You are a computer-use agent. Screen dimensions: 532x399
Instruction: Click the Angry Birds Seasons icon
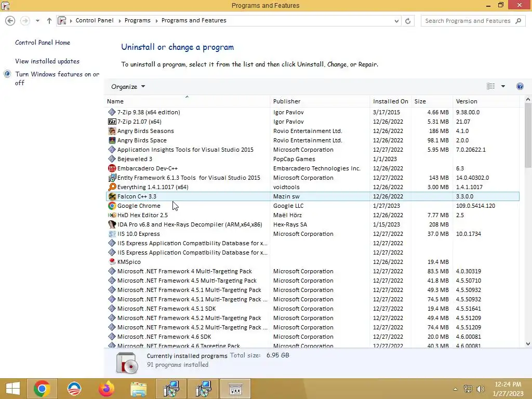tap(112, 131)
